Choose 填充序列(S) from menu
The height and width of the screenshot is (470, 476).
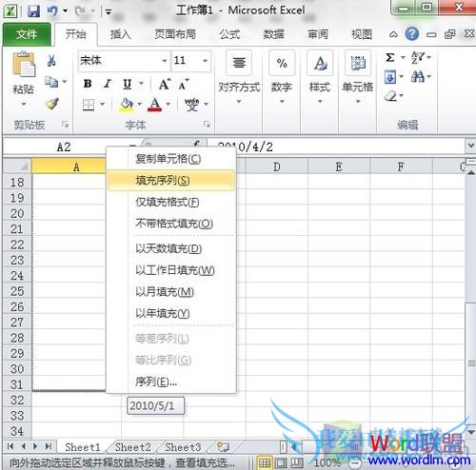click(171, 181)
